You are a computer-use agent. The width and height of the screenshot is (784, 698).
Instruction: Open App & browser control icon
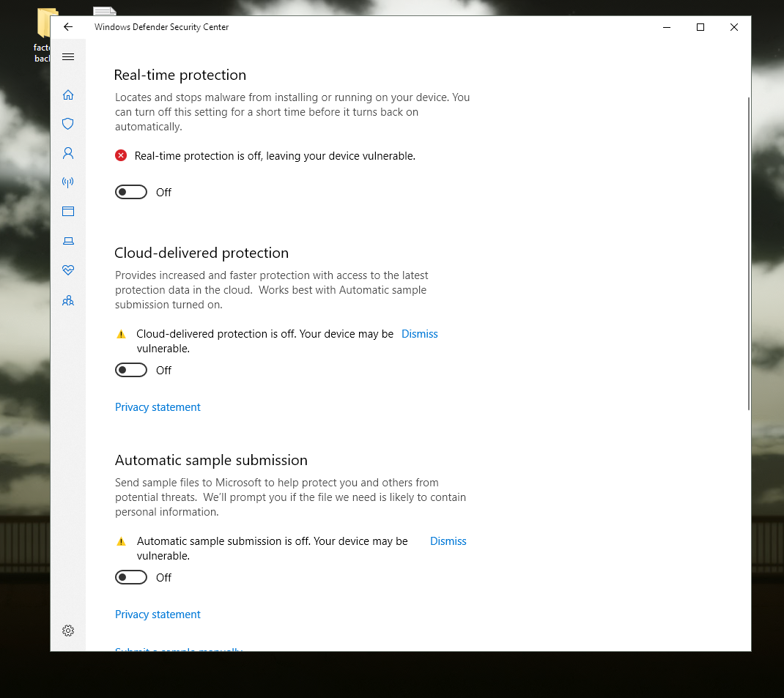68,212
